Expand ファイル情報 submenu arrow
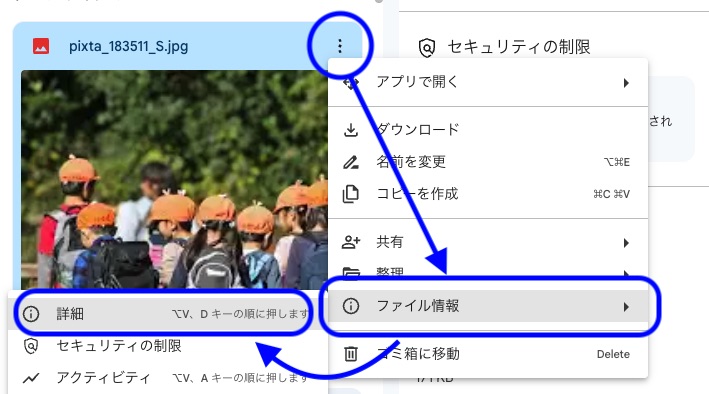Image resolution: width=709 pixels, height=394 pixels. [626, 307]
